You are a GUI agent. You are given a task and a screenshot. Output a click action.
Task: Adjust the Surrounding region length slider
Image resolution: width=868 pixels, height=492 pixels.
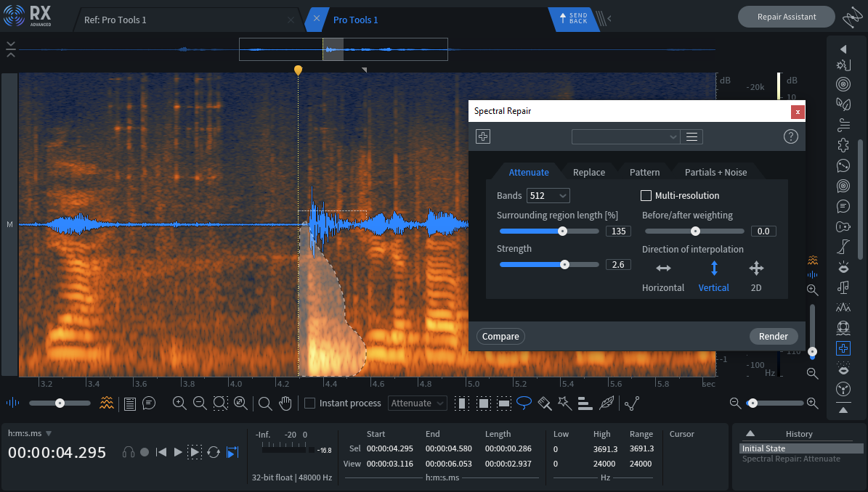[549, 231]
